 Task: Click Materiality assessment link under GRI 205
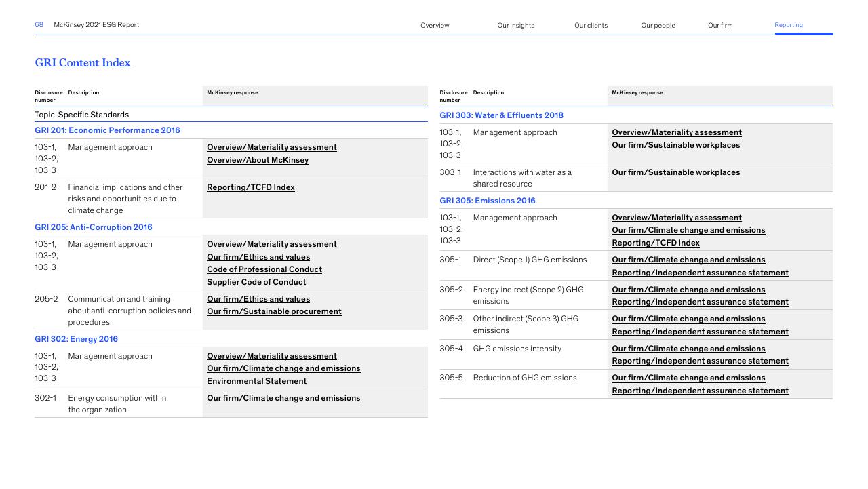pos(272,244)
